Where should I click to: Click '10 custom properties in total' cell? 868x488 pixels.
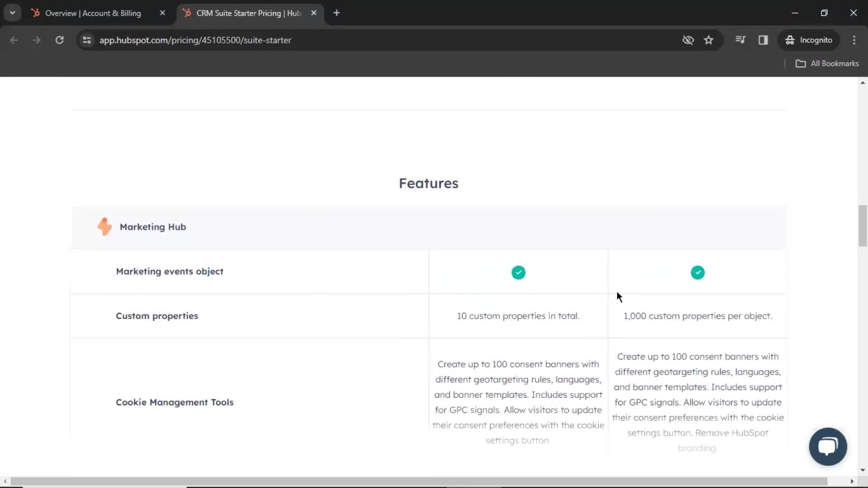[518, 316]
